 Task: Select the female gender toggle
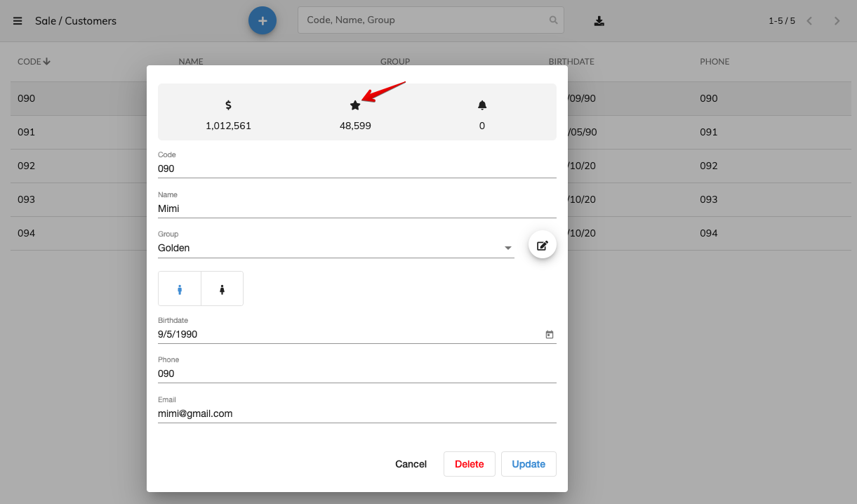click(222, 289)
